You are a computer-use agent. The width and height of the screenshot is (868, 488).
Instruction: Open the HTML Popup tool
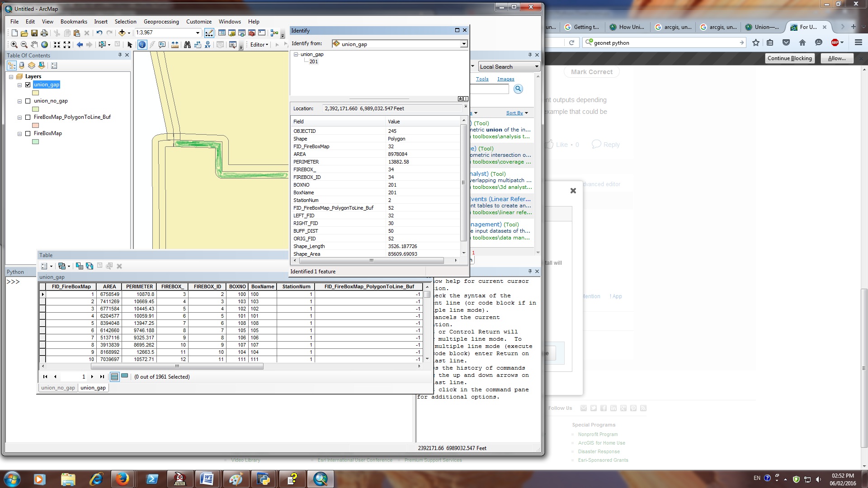[x=162, y=45]
